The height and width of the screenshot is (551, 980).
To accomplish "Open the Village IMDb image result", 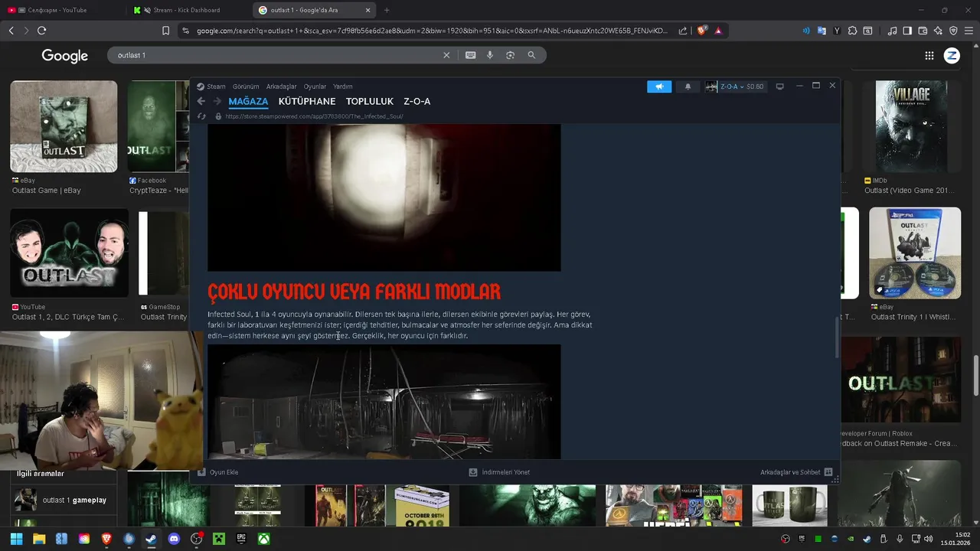I will coord(911,126).
